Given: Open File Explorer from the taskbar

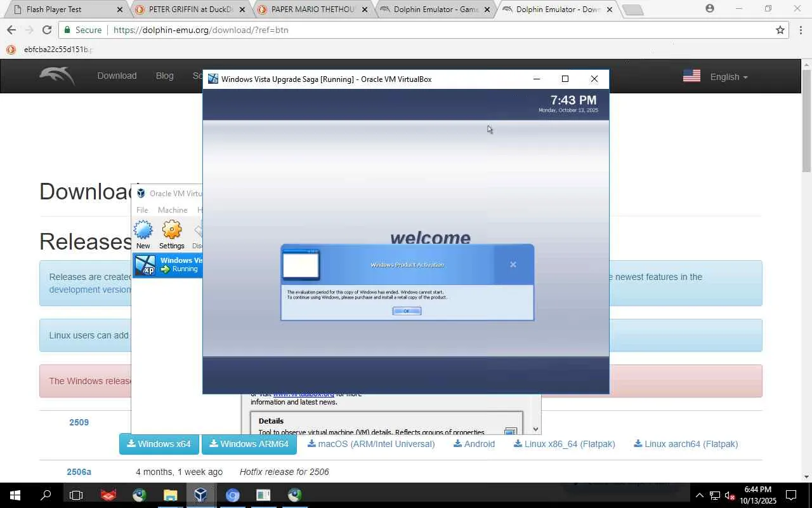Looking at the screenshot, I should click(170, 495).
